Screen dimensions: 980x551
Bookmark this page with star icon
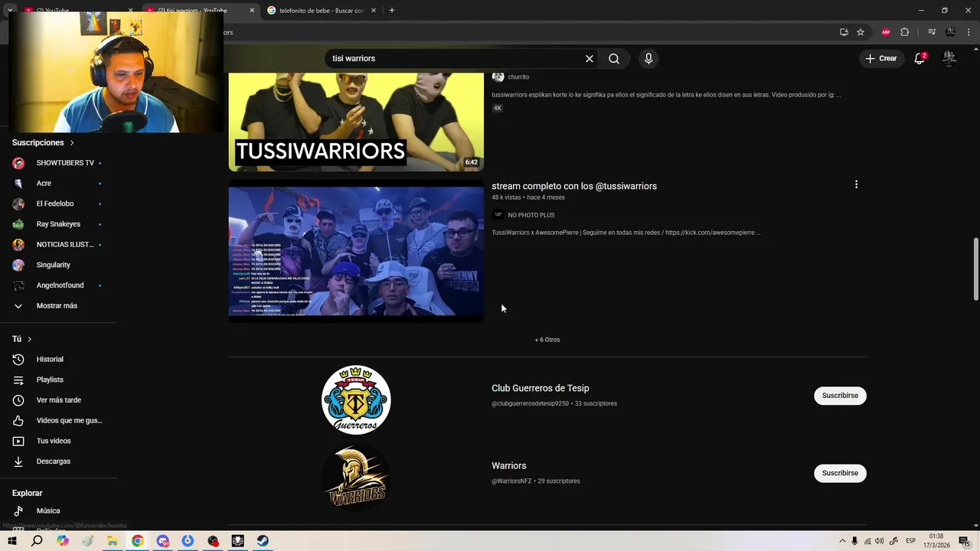point(861,32)
